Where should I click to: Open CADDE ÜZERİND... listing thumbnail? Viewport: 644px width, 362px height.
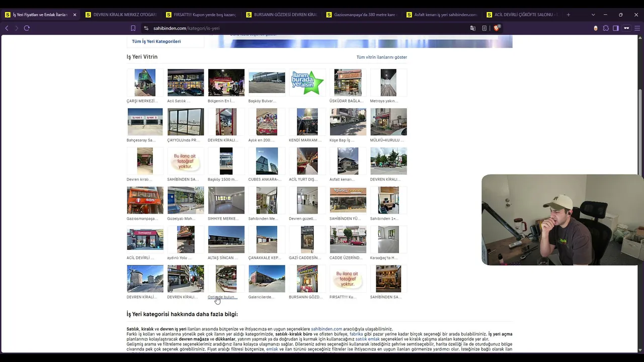(348, 239)
